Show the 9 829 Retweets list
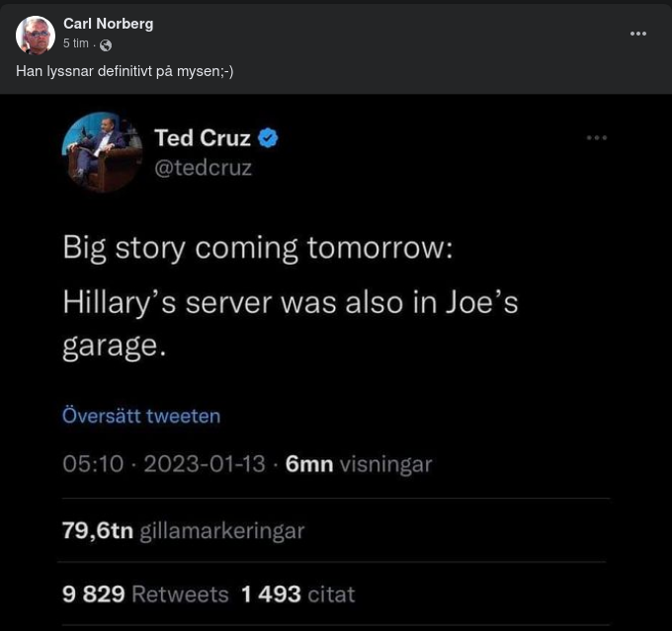 (x=144, y=594)
